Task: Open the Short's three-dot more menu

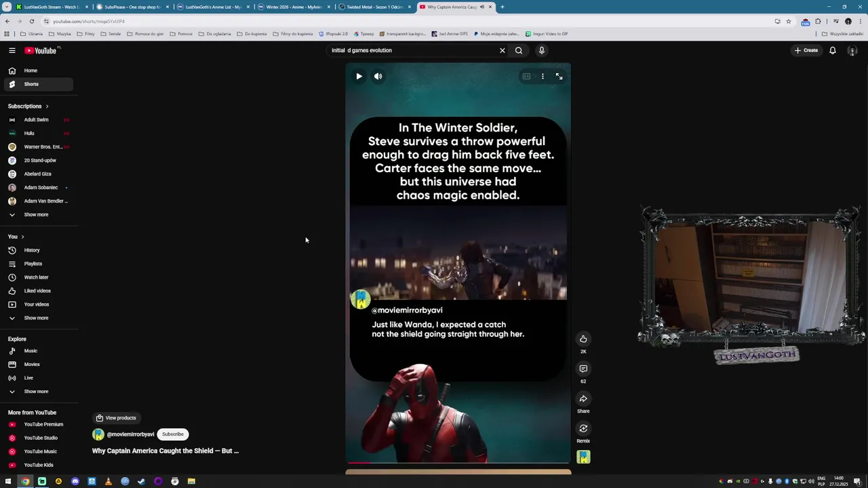Action: coord(542,77)
